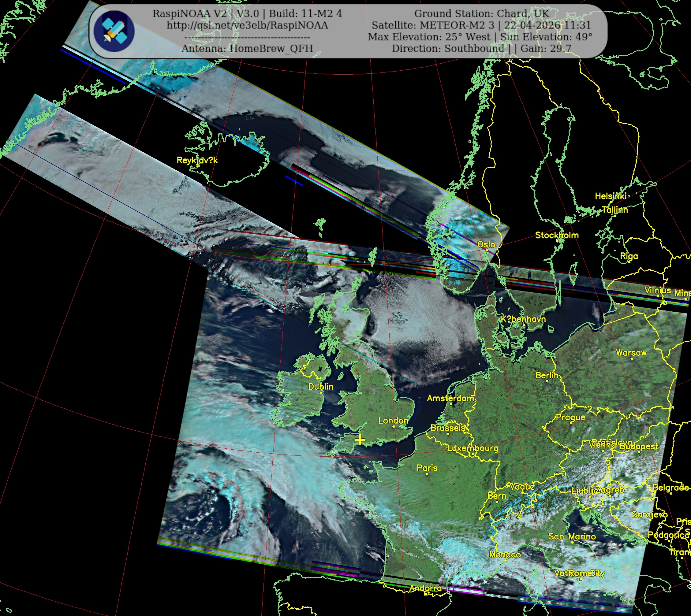The height and width of the screenshot is (616, 691).
Task: Click the Warsaw city label
Action: [631, 353]
